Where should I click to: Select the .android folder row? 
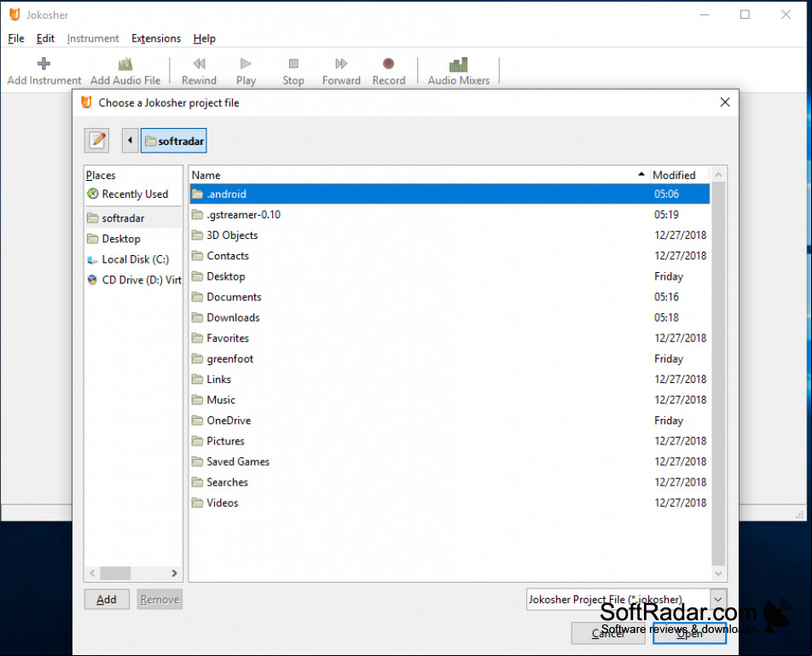point(449,194)
